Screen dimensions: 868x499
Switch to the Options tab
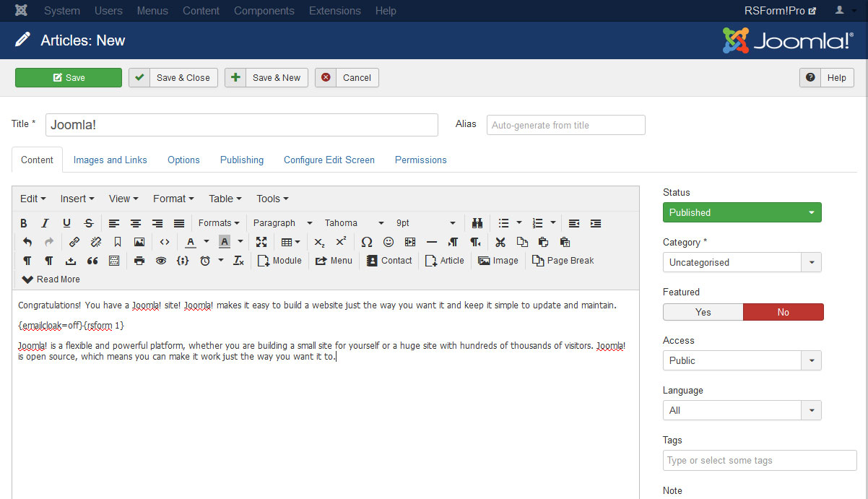183,160
